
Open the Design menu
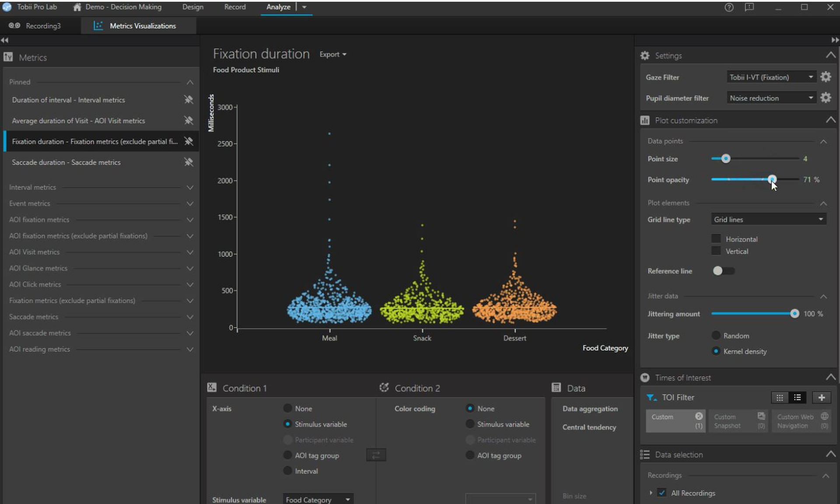point(192,7)
